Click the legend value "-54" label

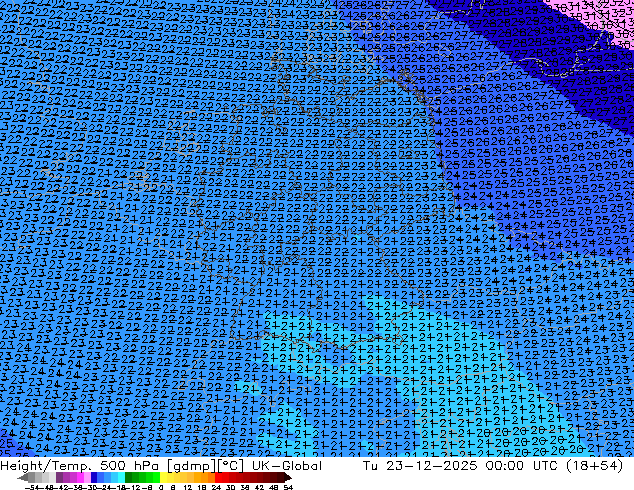32,487
